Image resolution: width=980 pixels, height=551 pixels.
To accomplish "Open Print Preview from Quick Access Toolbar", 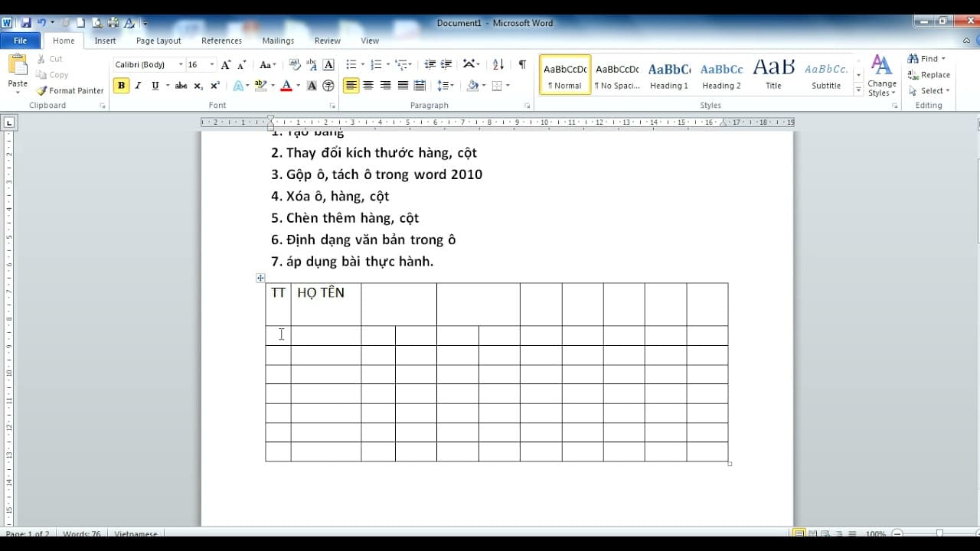I will coord(97,23).
